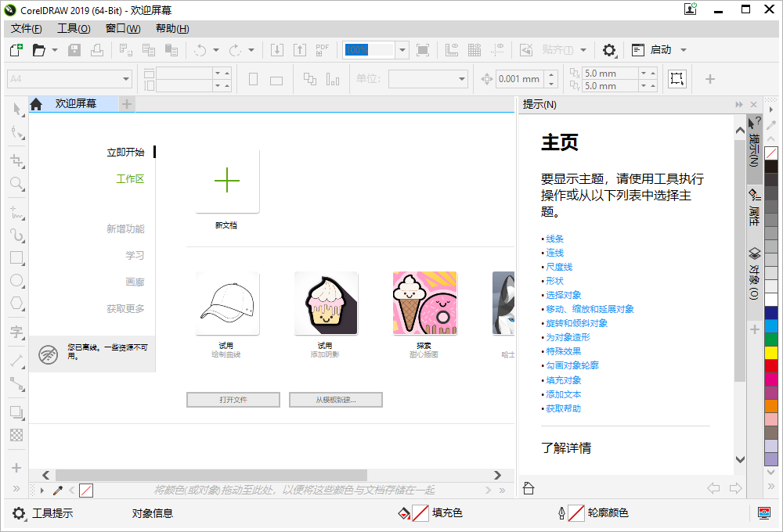
Task: Select the Ellipse tool
Action: (17, 280)
